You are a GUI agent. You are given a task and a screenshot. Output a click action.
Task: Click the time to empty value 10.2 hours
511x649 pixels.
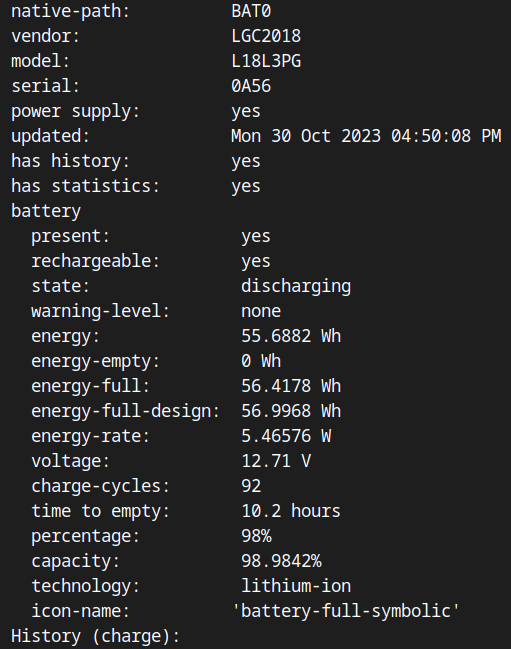291,511
